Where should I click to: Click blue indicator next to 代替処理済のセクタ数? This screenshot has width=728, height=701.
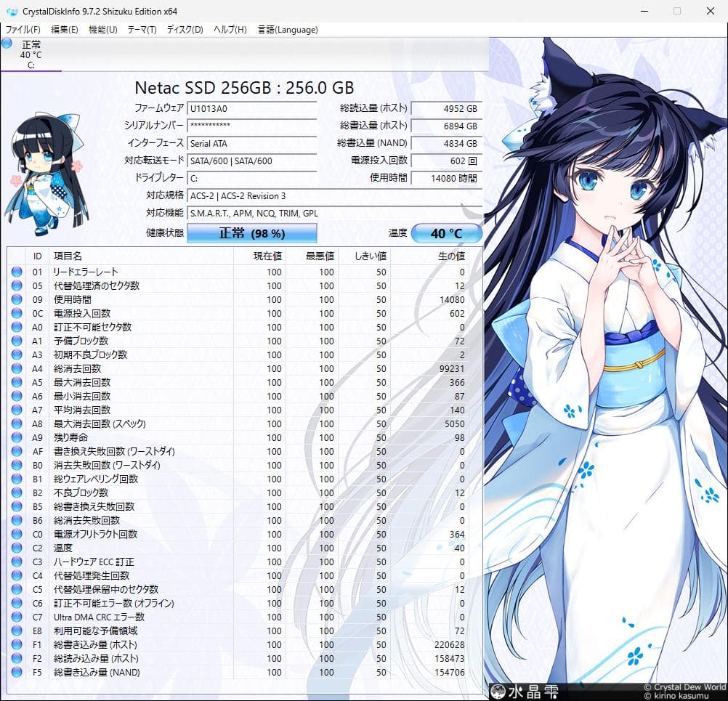[x=16, y=285]
